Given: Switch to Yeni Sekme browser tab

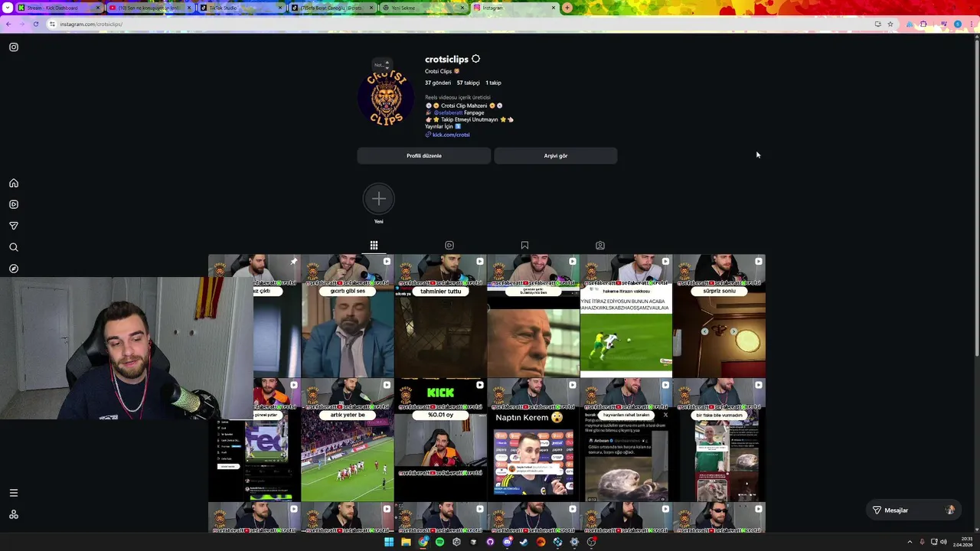Looking at the screenshot, I should (422, 8).
